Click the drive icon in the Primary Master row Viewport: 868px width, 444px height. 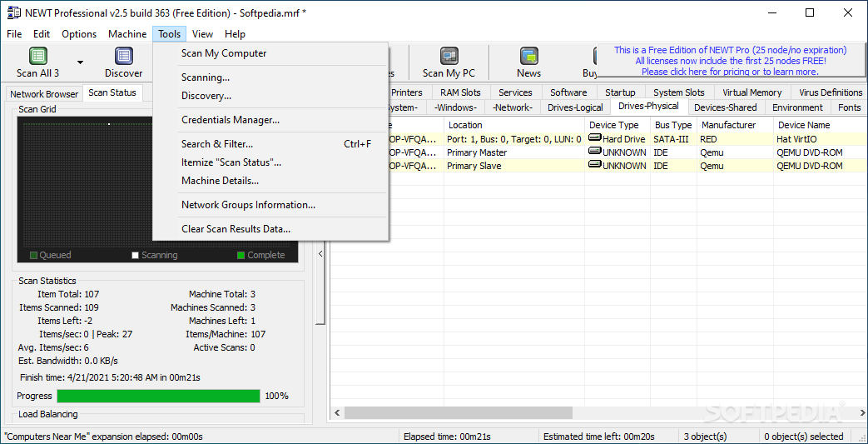coord(595,152)
